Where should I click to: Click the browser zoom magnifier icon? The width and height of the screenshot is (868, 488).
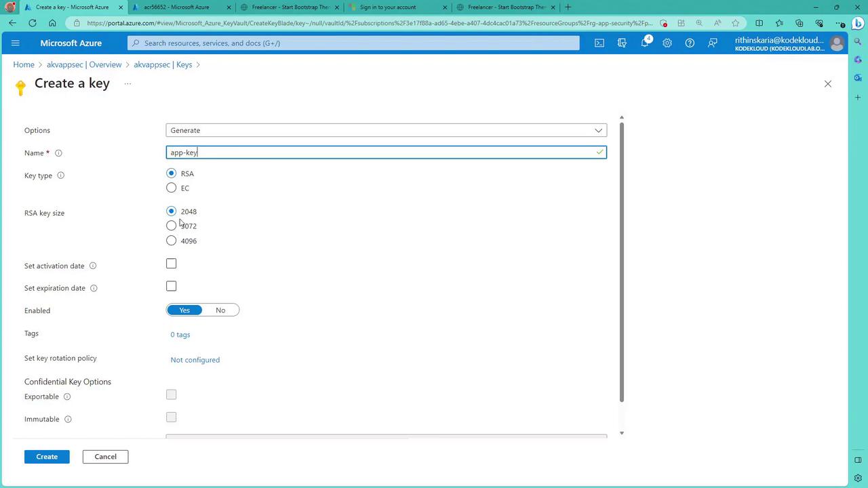click(699, 23)
